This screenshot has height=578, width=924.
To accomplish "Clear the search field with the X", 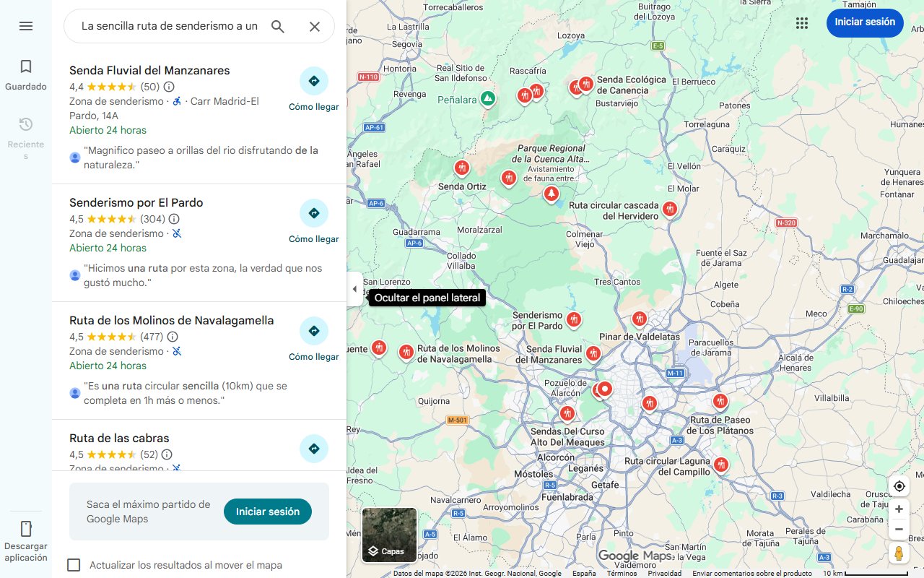I will coord(314,25).
